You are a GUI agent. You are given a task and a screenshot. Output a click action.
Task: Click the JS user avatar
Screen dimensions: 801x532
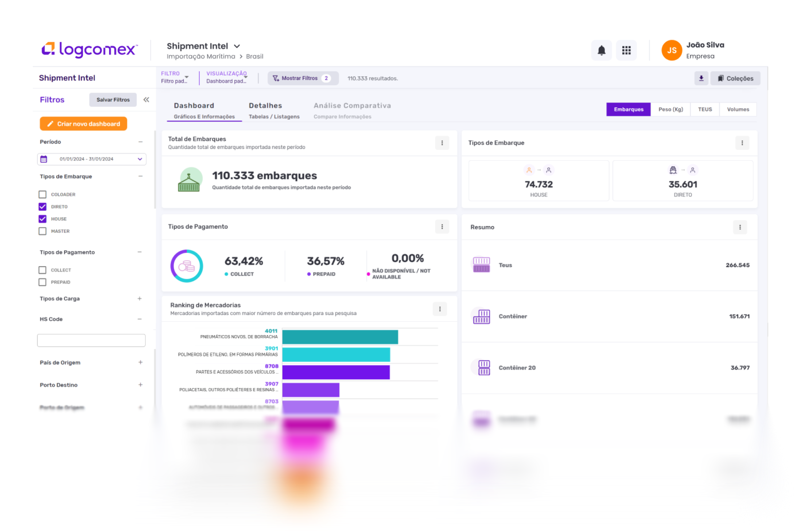pyautogui.click(x=672, y=50)
